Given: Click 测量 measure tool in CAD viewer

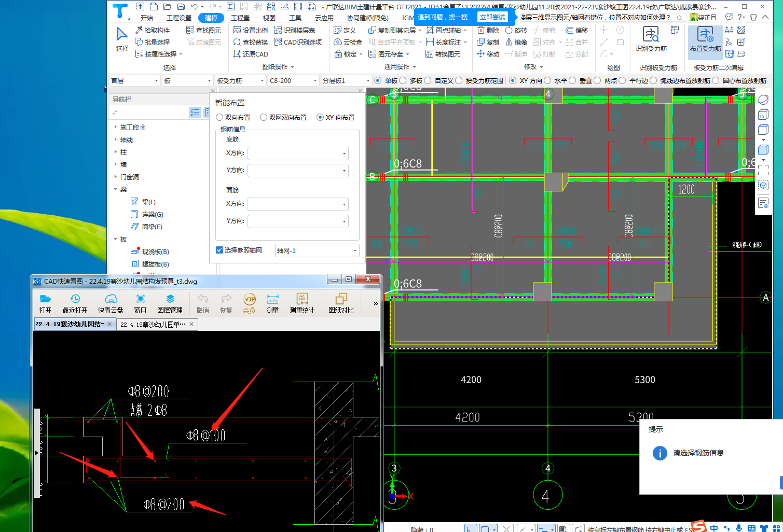Looking at the screenshot, I should (273, 303).
